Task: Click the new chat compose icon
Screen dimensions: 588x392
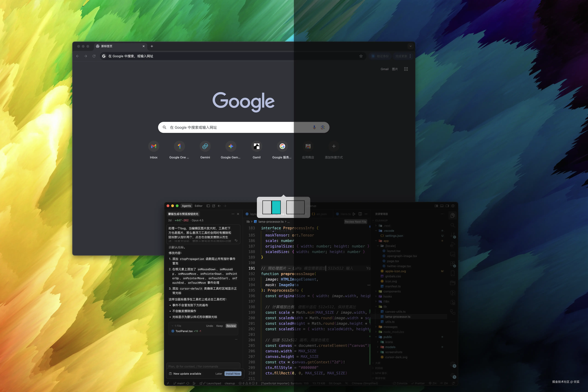Action: [x=214, y=206]
